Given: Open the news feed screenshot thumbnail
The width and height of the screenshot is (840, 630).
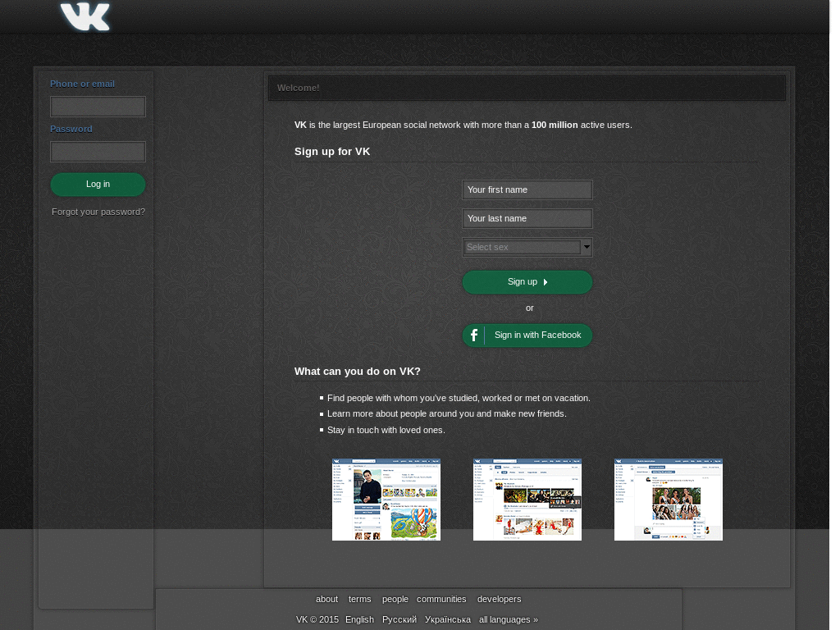Looking at the screenshot, I should click(x=527, y=500).
